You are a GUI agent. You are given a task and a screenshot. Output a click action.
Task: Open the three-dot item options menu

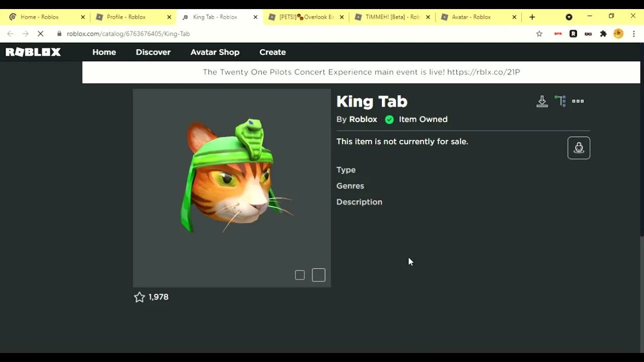tap(578, 101)
